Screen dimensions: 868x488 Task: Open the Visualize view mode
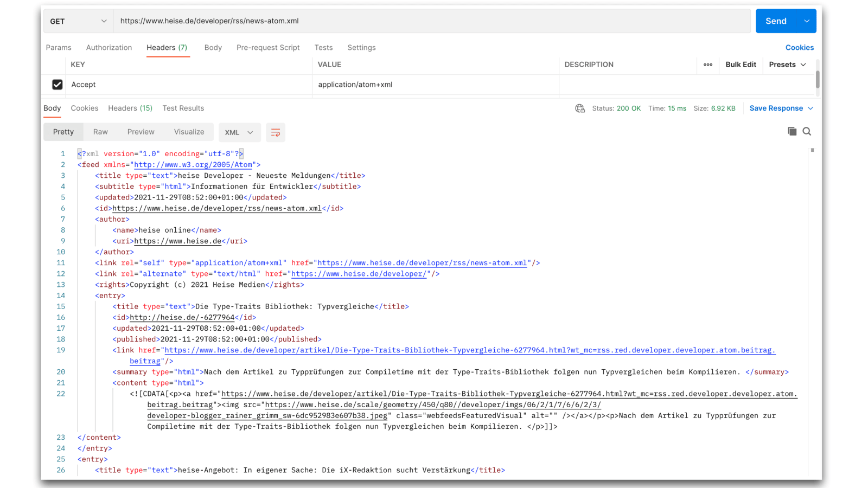189,132
